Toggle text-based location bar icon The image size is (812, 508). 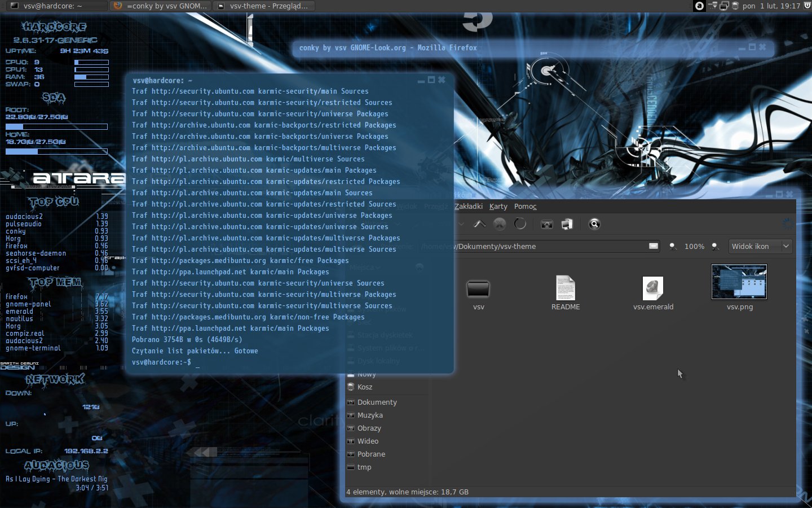pos(654,246)
